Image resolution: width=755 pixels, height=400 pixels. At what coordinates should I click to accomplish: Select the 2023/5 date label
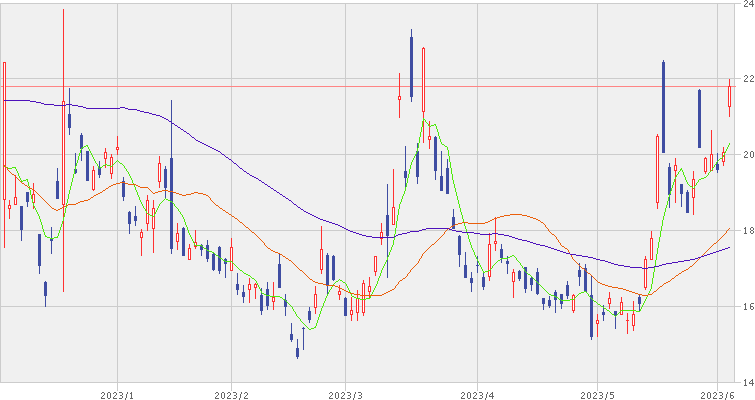597,395
